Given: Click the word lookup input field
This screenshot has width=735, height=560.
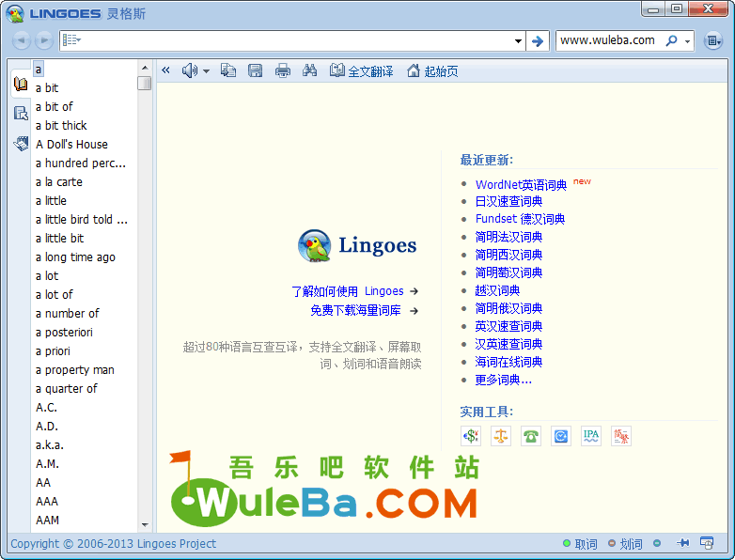Looking at the screenshot, I should pos(296,41).
